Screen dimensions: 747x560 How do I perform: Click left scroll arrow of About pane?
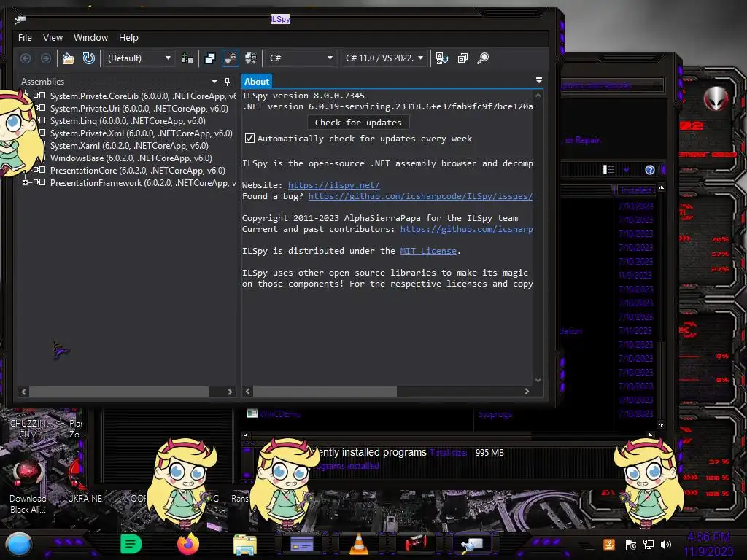(247, 392)
